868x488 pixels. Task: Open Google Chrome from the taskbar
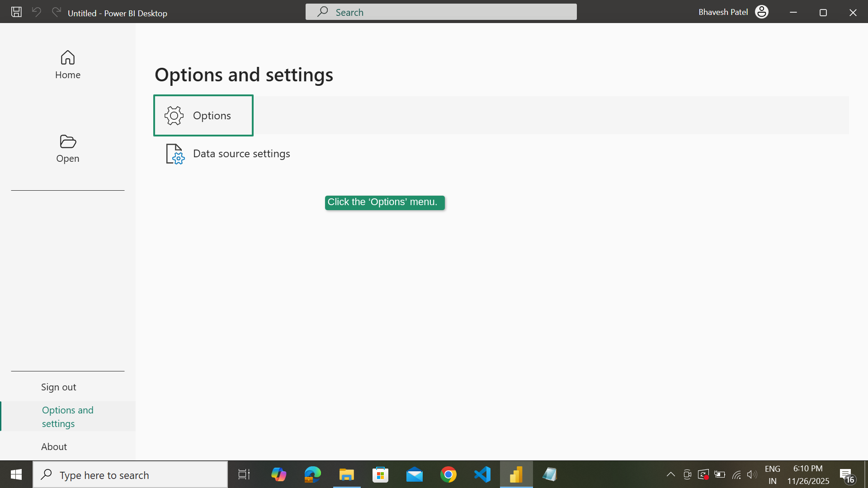tap(448, 474)
